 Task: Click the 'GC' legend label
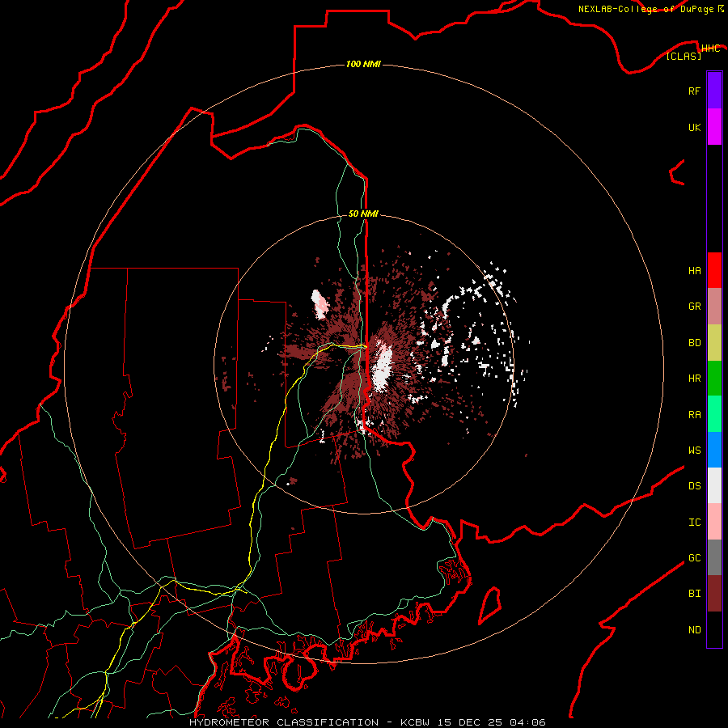tap(694, 558)
